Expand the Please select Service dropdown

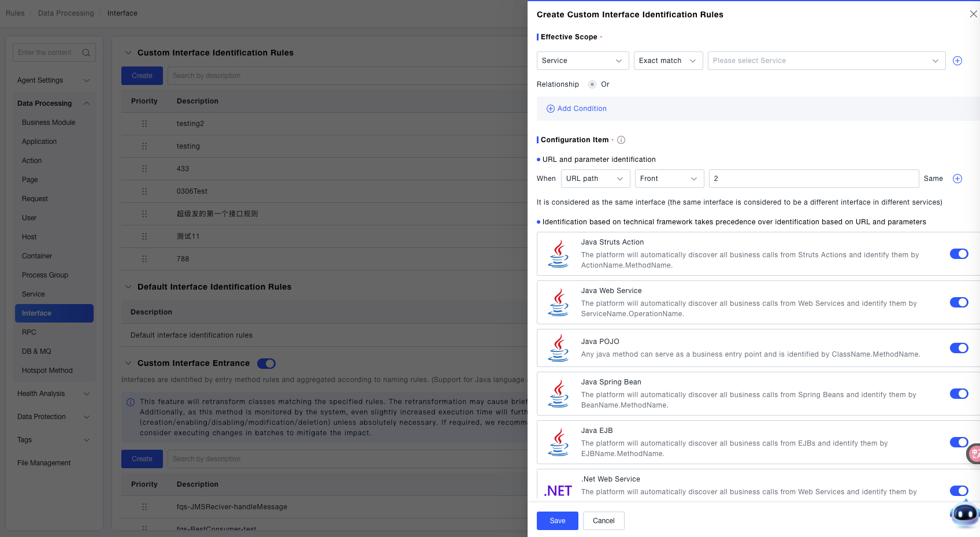click(826, 61)
